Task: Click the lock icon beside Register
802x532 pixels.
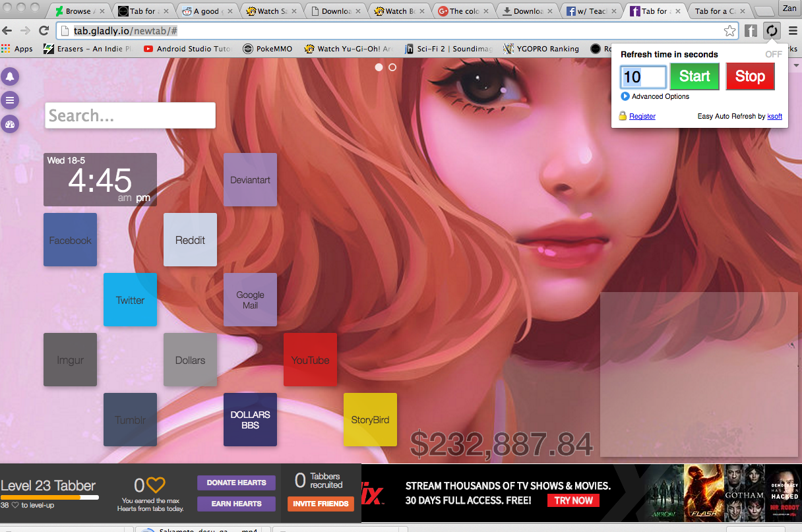Action: click(x=623, y=116)
